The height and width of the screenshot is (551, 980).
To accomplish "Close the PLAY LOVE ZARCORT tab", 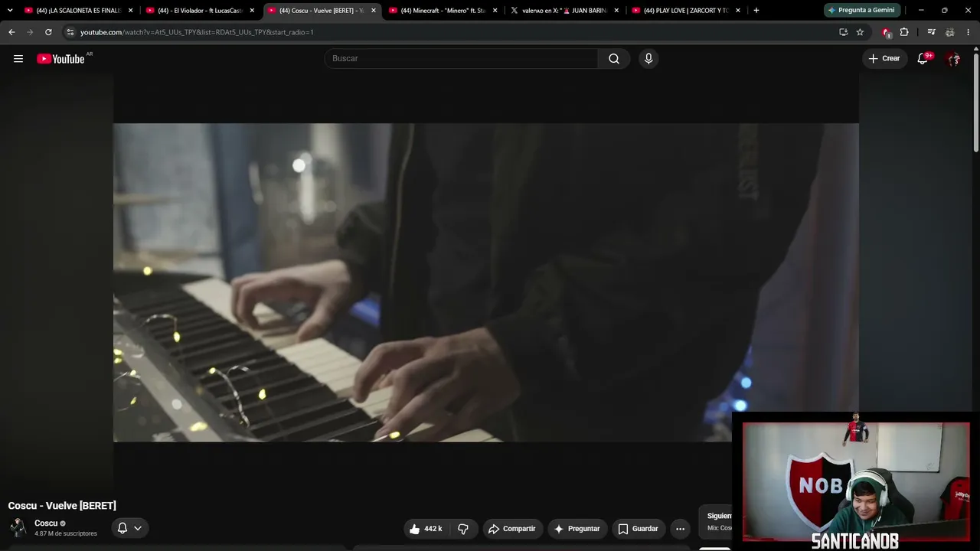I will 738,11.
